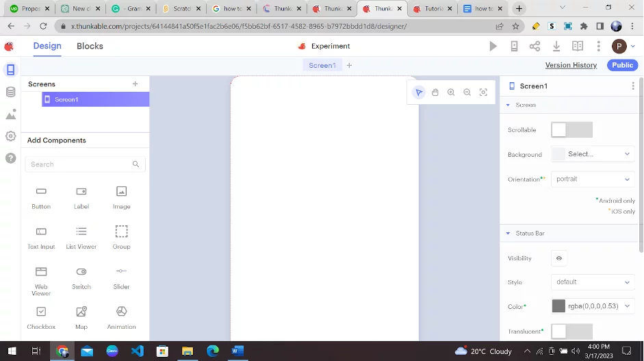The height and width of the screenshot is (361, 644).
Task: Add a Web Viewer component
Action: (x=41, y=282)
